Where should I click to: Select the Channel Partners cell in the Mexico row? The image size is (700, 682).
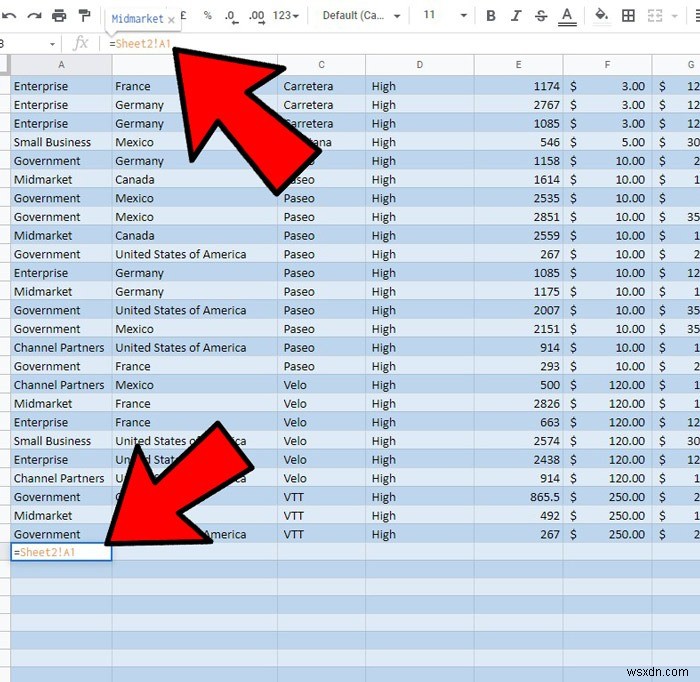[x=61, y=385]
